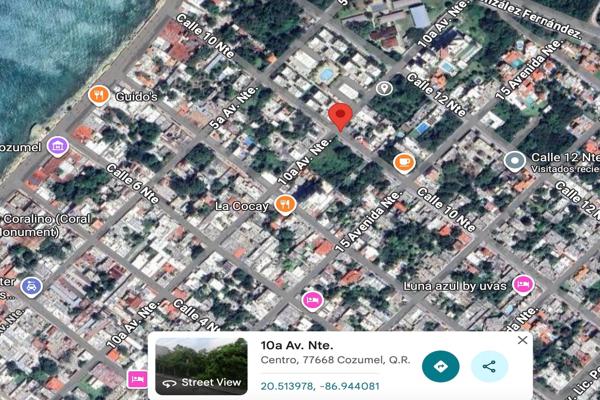Viewport: 600px width, 400px height.
Task: Click the red dropped location pin
Action: 341,116
